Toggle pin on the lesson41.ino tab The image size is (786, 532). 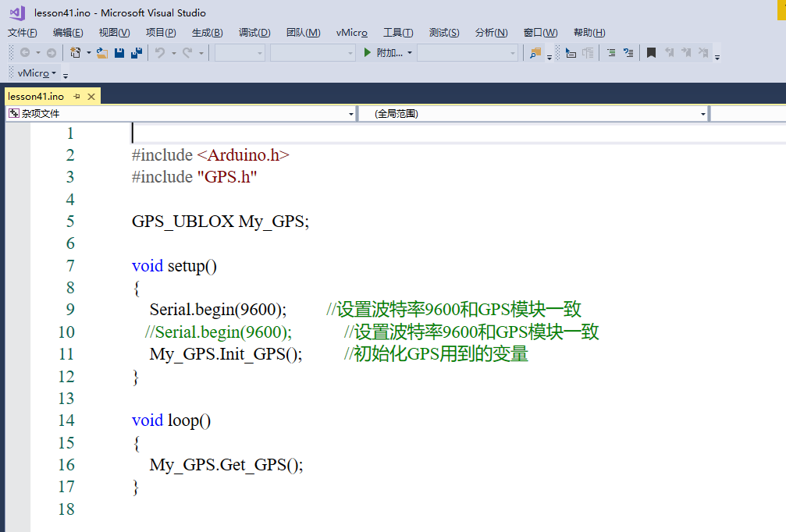76,96
